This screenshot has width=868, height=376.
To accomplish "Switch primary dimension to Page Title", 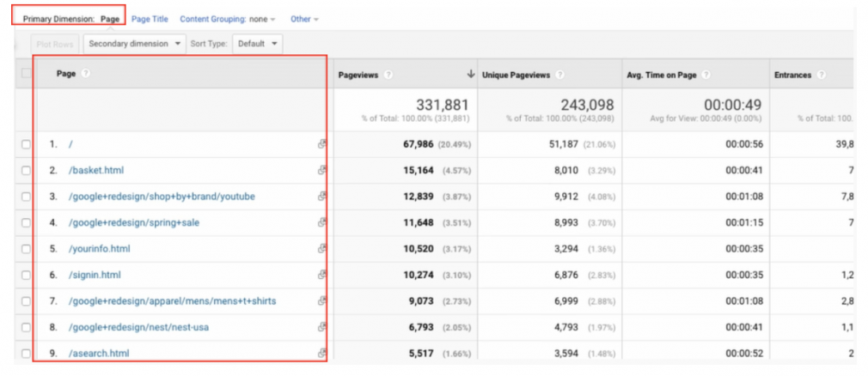I will click(150, 19).
